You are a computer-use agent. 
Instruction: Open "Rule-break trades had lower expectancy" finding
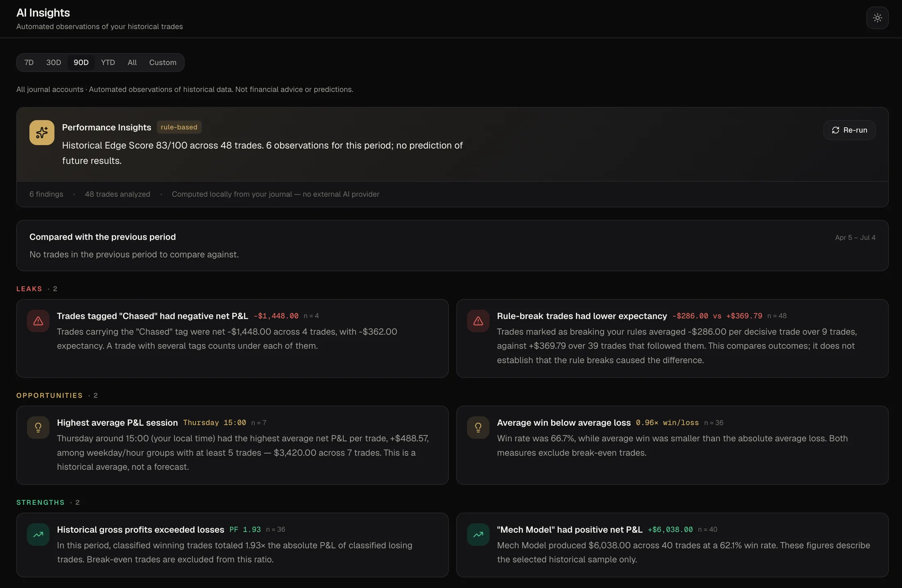672,338
